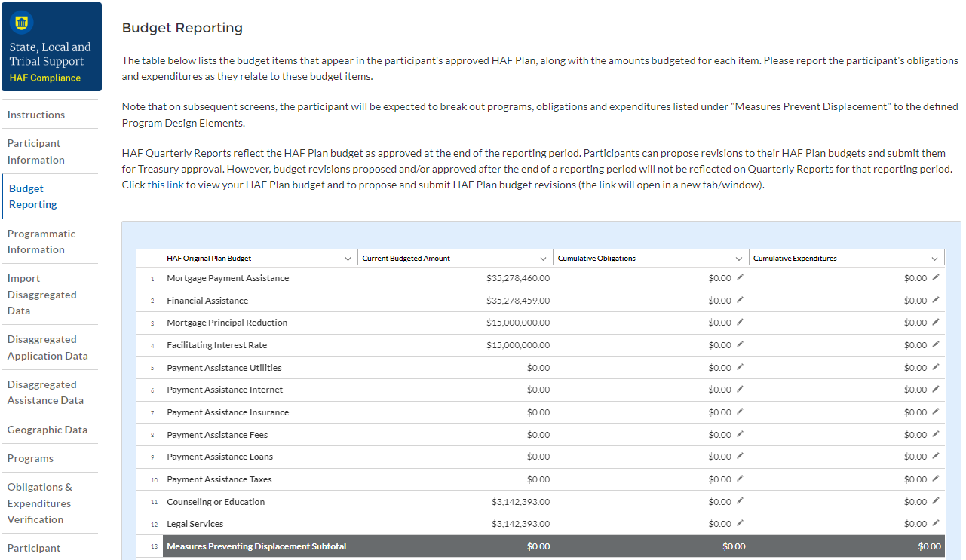966x560 pixels.
Task: Open Disaggregated Application Data page
Action: (48, 347)
